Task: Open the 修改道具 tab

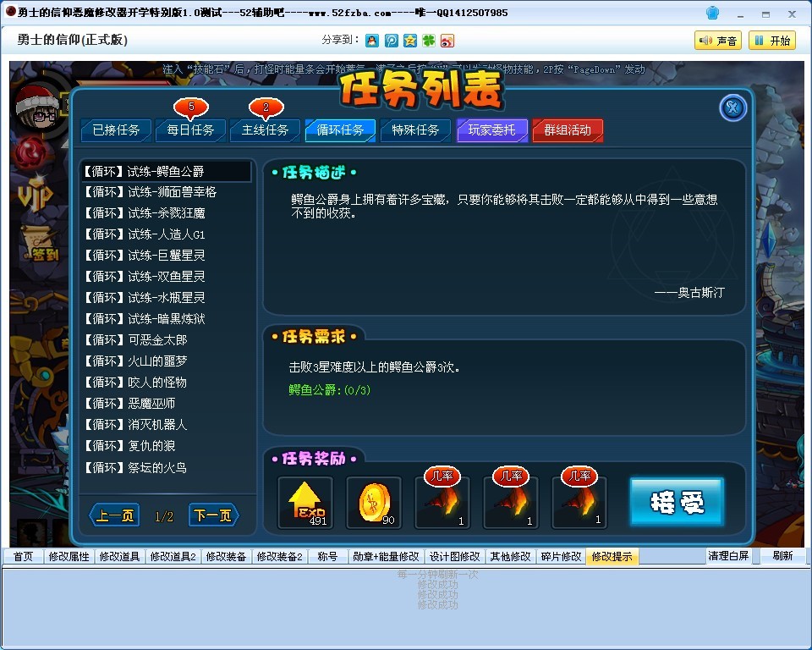Action: tap(119, 556)
